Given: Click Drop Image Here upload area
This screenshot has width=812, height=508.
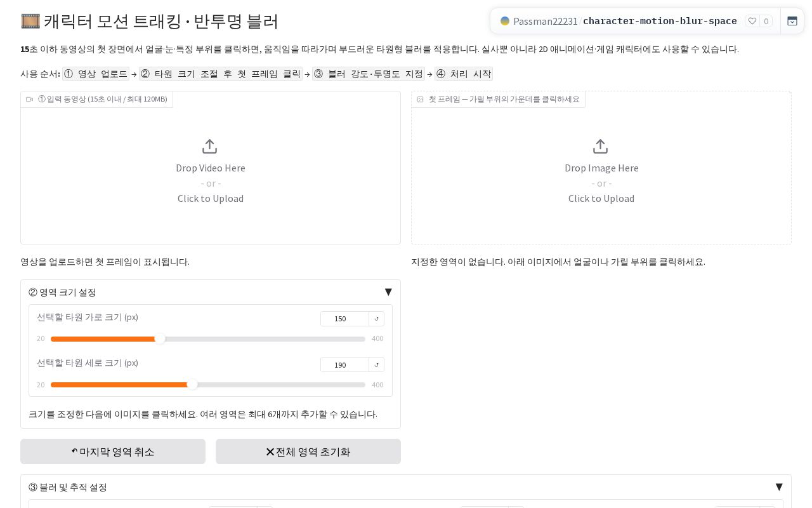Looking at the screenshot, I should pos(601,168).
